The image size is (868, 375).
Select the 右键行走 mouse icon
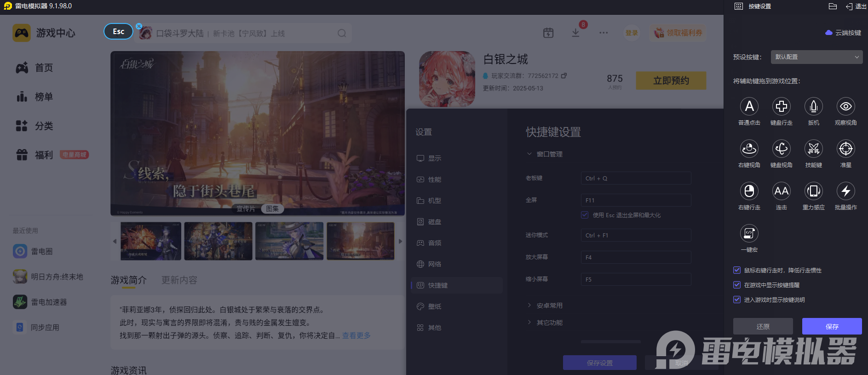[749, 191]
